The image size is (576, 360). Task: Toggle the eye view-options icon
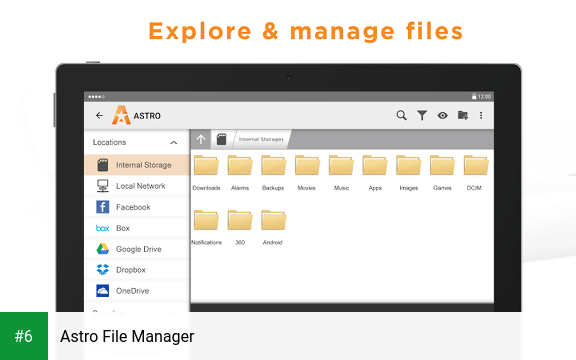[x=442, y=115]
